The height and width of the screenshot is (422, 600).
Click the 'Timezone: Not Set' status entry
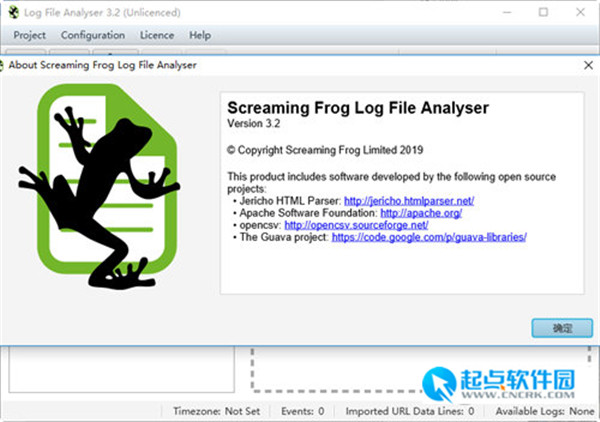[x=216, y=411]
